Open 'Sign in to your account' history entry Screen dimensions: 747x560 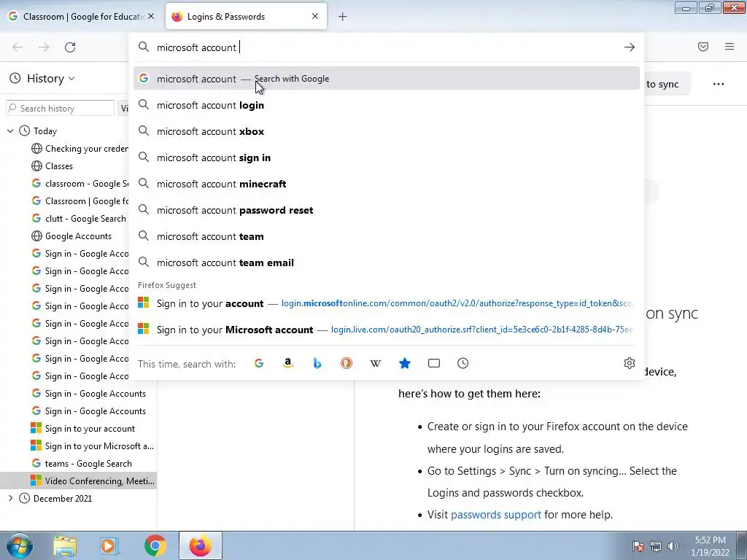click(x=83, y=429)
